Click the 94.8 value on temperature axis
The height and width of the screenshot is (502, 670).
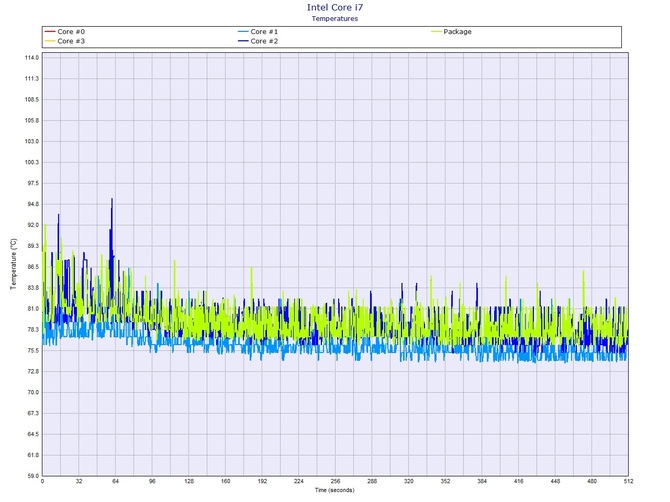(32, 204)
